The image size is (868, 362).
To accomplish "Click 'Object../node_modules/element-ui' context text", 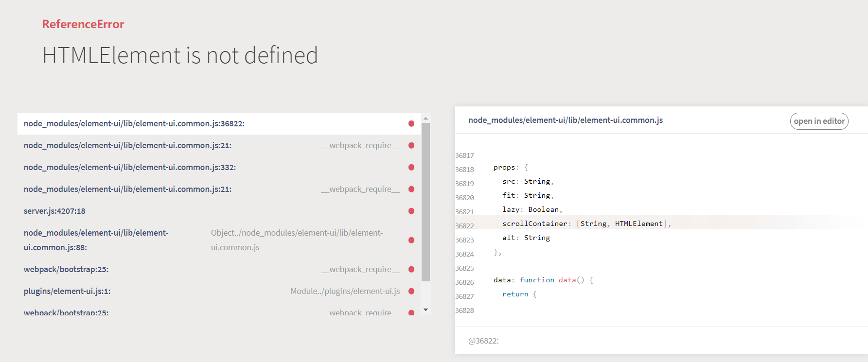I will [x=297, y=240].
